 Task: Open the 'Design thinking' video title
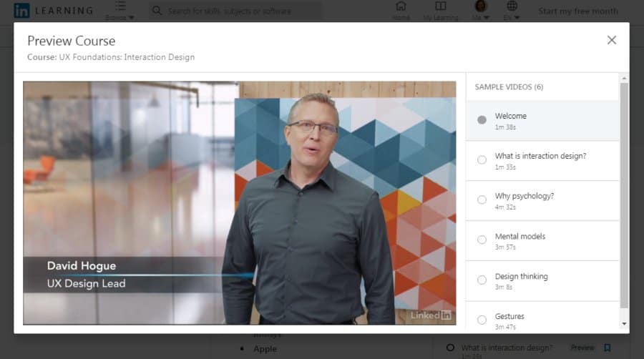[x=521, y=276]
